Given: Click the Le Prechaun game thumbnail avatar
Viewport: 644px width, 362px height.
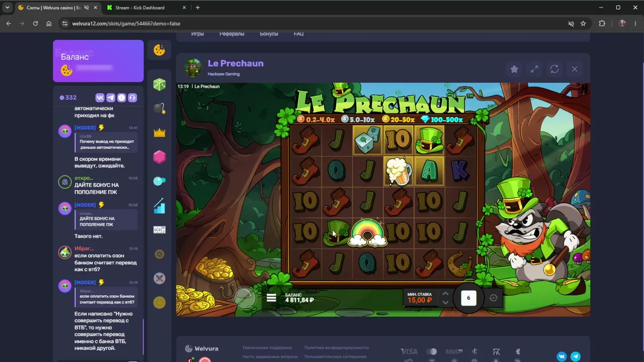Looking at the screenshot, I should tap(193, 68).
